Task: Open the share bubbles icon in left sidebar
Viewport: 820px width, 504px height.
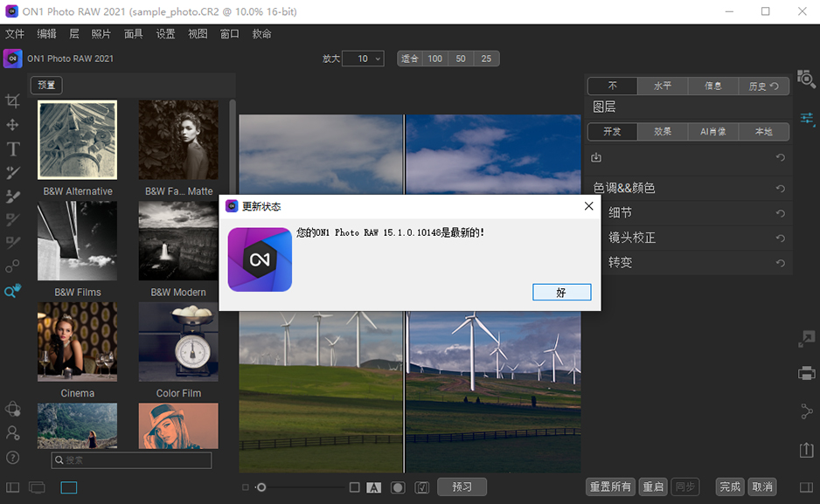Action: click(12, 409)
